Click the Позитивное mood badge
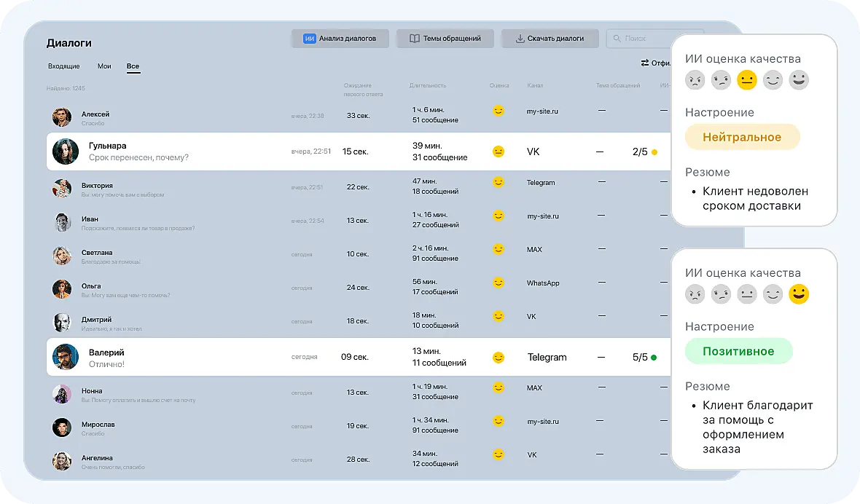 739,351
